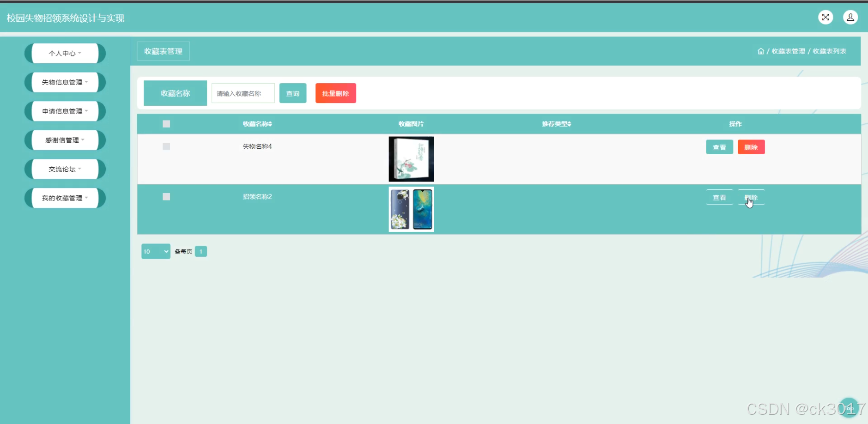868x424 pixels.
Task: Click the cursor-highlighted 删除 button for 招领名称2
Action: pos(752,196)
